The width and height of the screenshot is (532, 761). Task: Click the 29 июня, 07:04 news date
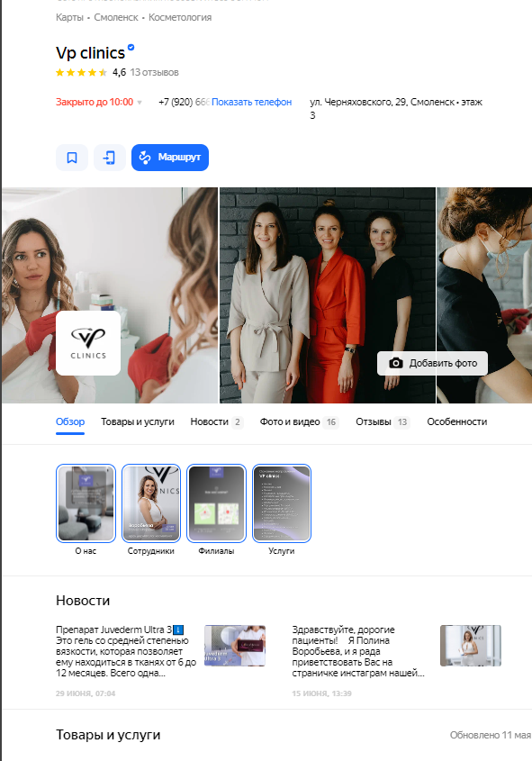[x=86, y=693]
